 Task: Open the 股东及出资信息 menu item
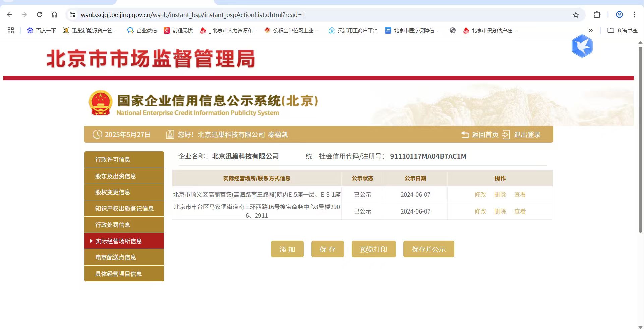124,176
